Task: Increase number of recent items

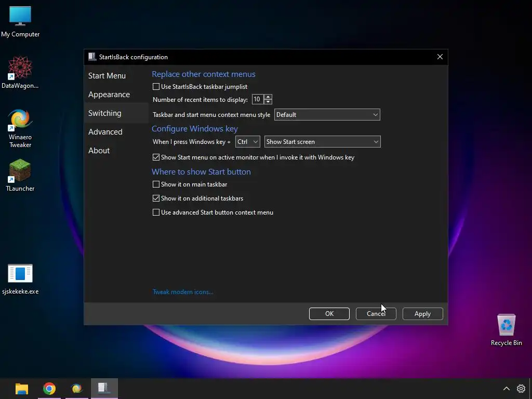Action: click(x=268, y=97)
